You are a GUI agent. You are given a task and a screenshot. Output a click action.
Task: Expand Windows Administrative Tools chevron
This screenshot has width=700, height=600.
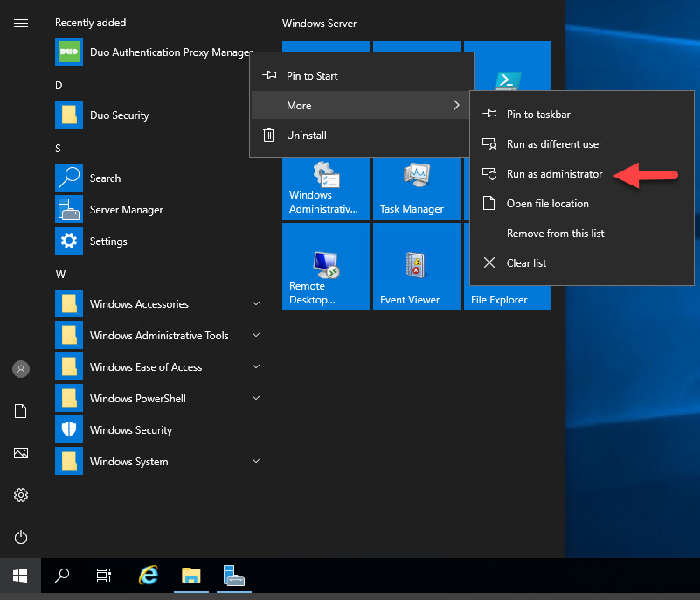coord(256,335)
